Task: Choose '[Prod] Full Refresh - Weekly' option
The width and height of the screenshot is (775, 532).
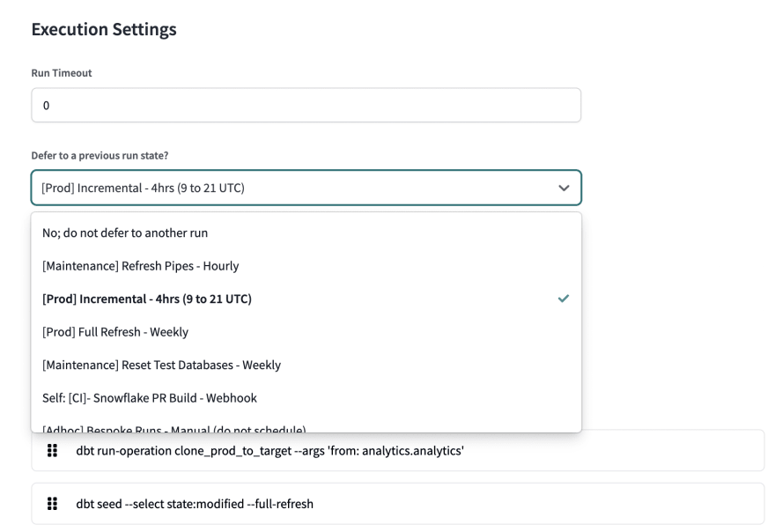Action: coord(306,332)
